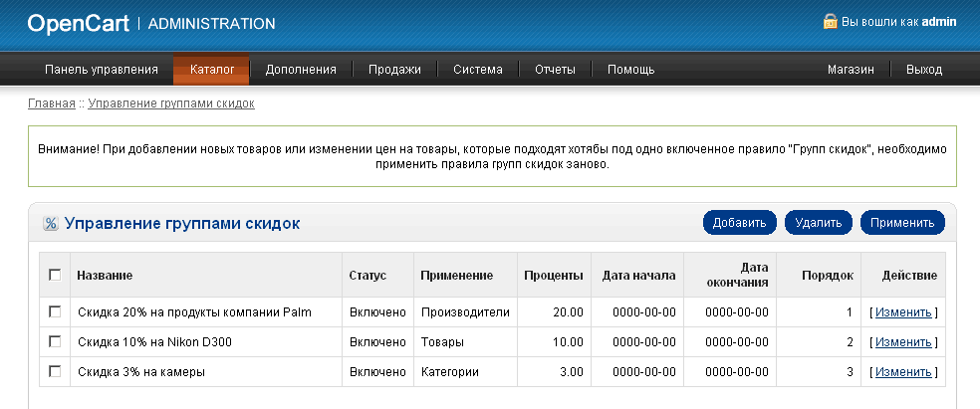Select the Скидка 3% на камеры name

tap(141, 372)
